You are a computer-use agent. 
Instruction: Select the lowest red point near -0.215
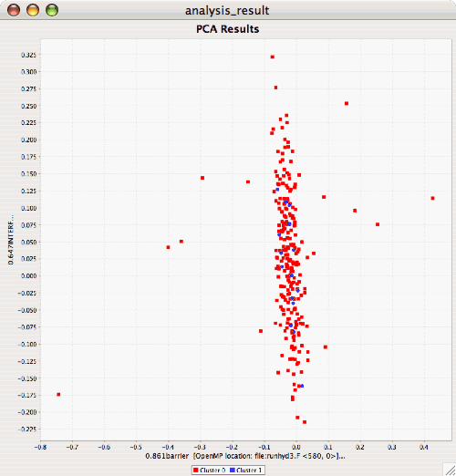tap(305, 422)
